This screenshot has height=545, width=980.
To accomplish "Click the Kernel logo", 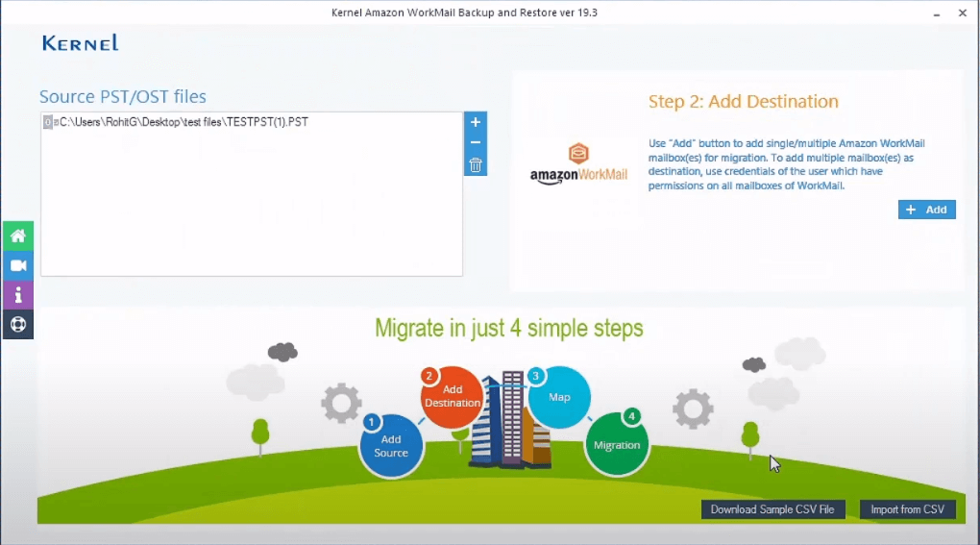I will click(80, 43).
